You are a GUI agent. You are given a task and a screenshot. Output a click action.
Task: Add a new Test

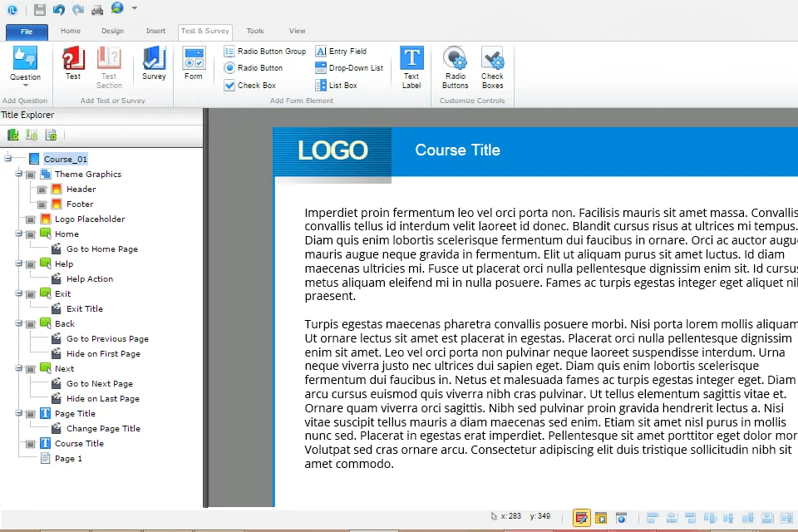point(73,63)
